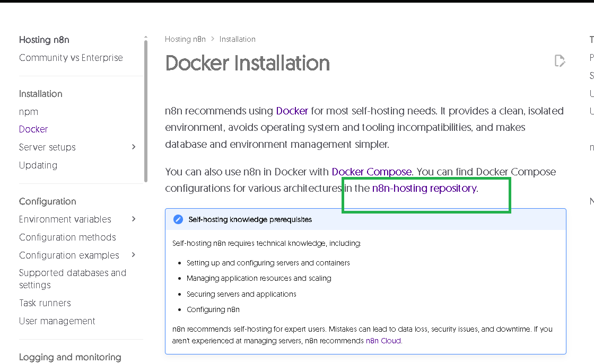The height and width of the screenshot is (364, 594).
Task: Open the Task runners page
Action: 45,303
